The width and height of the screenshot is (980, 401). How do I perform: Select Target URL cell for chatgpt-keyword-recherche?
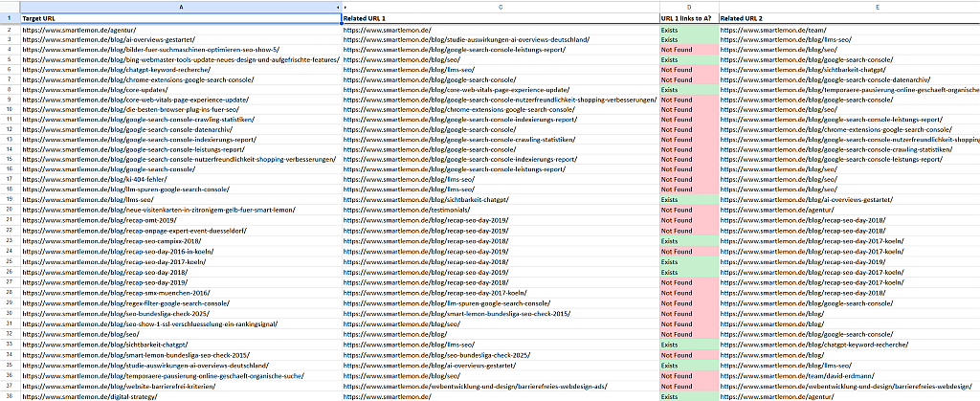coord(181,69)
